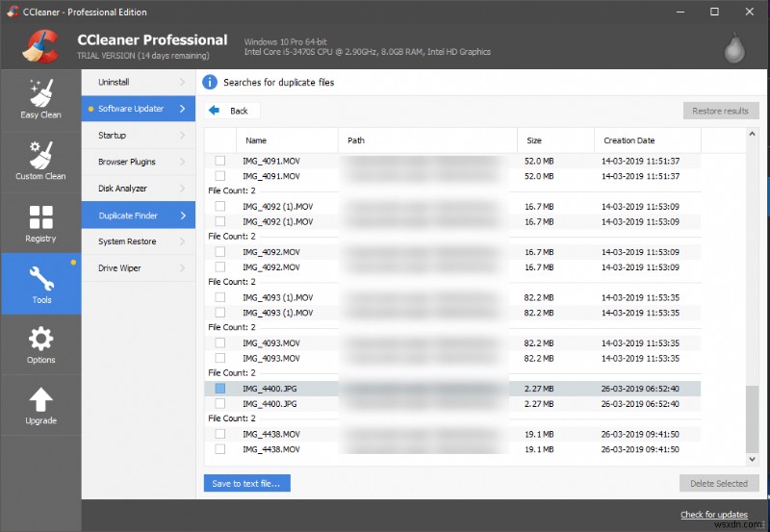Check the first IMG_4091.MOV checkbox
770x532 pixels.
point(220,161)
